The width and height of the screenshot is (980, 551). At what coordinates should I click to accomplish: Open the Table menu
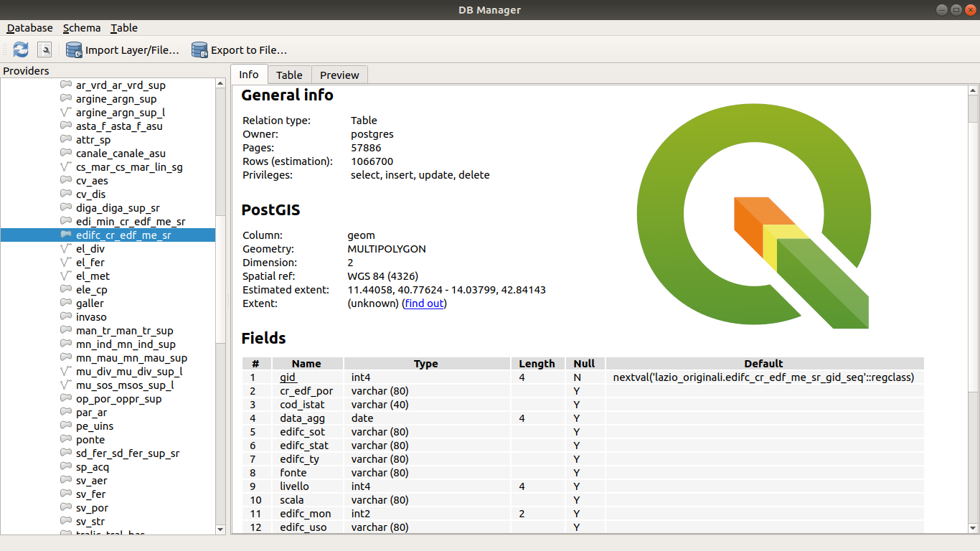[x=124, y=28]
